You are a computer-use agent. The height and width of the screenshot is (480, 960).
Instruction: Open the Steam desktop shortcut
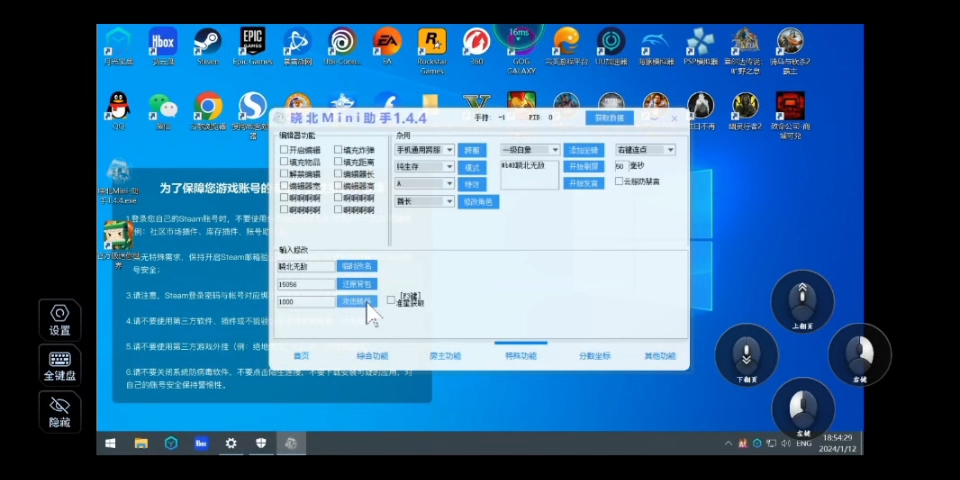point(208,46)
